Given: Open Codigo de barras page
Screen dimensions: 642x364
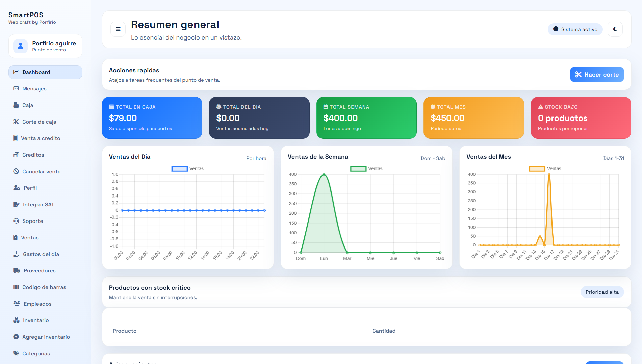Looking at the screenshot, I should tap(45, 287).
